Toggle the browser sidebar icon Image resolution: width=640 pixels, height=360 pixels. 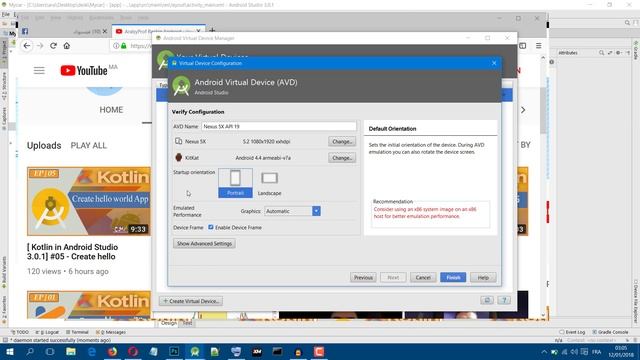(522, 46)
